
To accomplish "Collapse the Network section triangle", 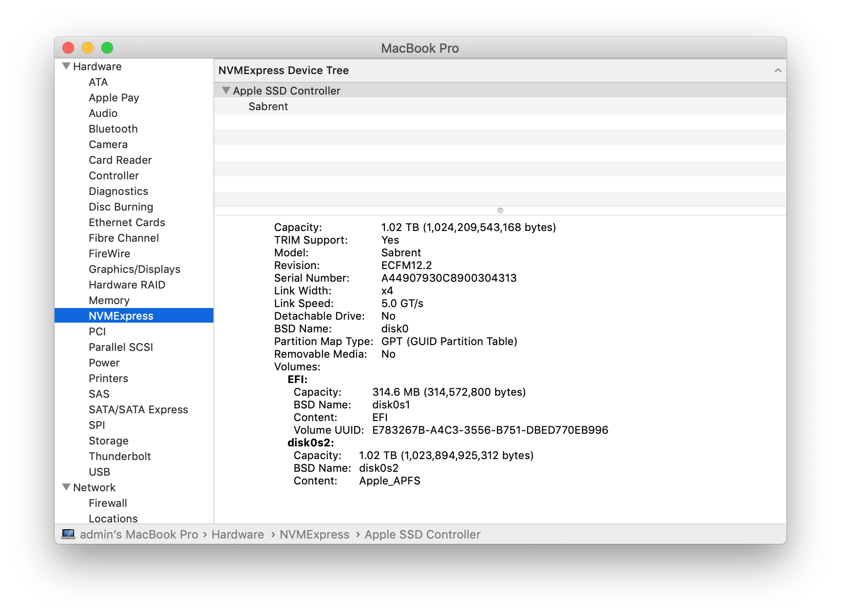I will 66,487.
